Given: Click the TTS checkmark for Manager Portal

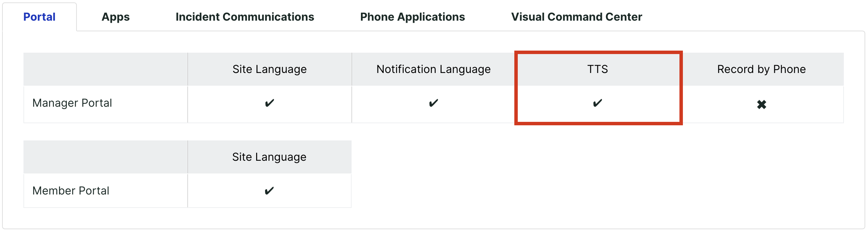Looking at the screenshot, I should click(597, 103).
